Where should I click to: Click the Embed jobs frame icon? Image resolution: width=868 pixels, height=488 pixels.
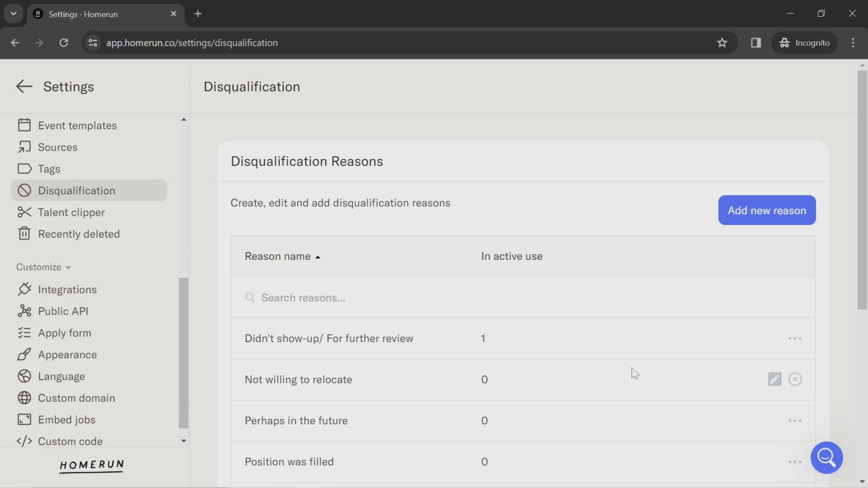[24, 420]
